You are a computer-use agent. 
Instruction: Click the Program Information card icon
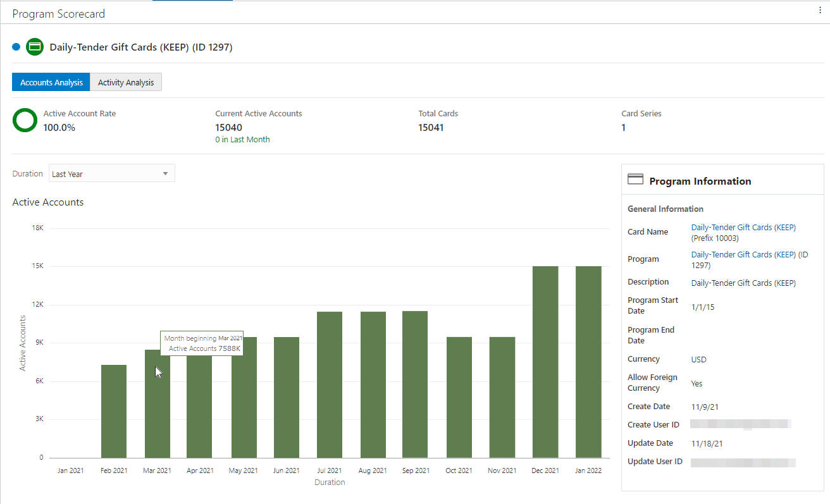(635, 180)
